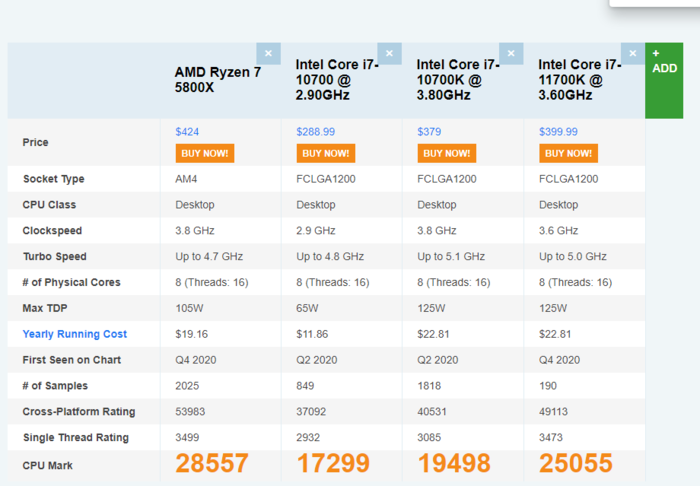Open the Yearly Running Cost link
Viewport: 700px width, 486px height.
pos(75,334)
